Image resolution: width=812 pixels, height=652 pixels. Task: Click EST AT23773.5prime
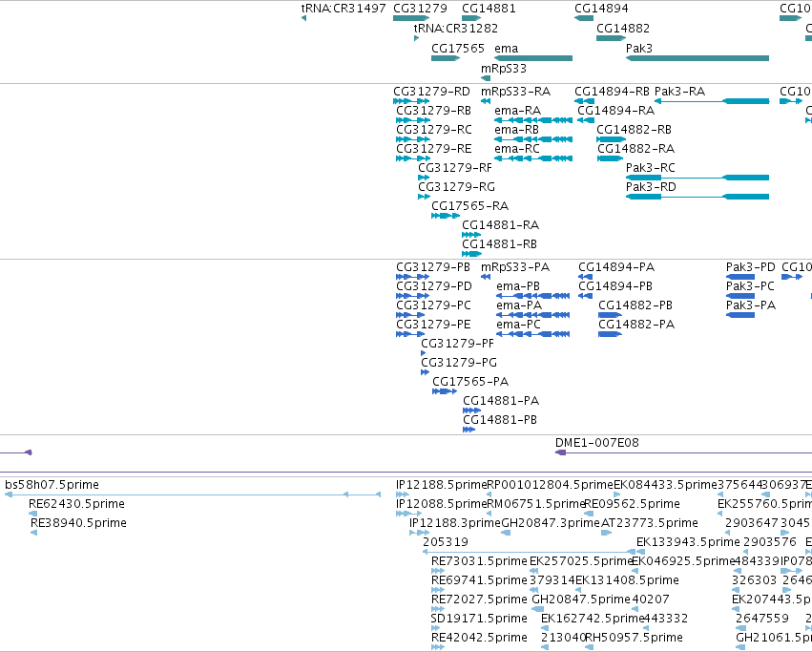[x=650, y=523]
